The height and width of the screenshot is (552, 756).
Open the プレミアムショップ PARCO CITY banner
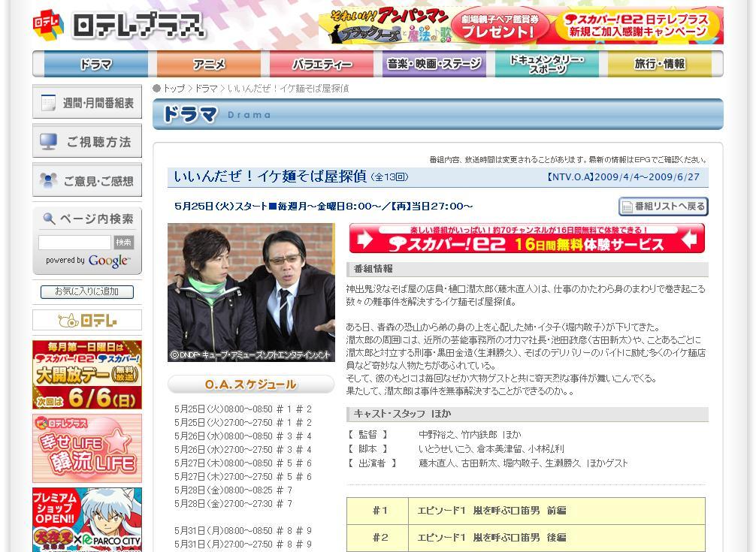87,520
